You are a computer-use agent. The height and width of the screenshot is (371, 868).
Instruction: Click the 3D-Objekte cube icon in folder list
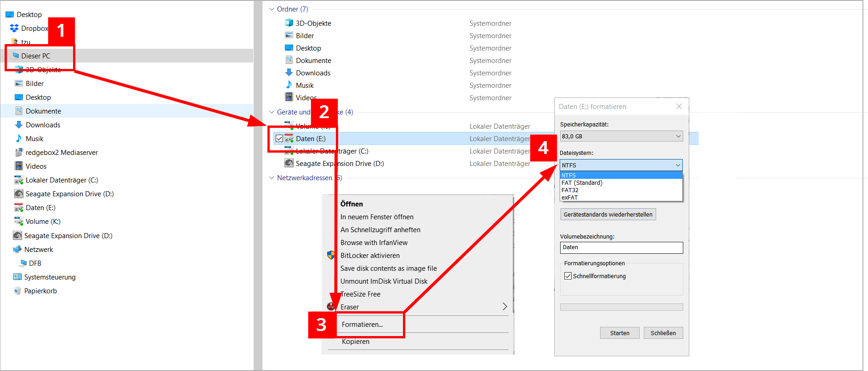pyautogui.click(x=289, y=23)
